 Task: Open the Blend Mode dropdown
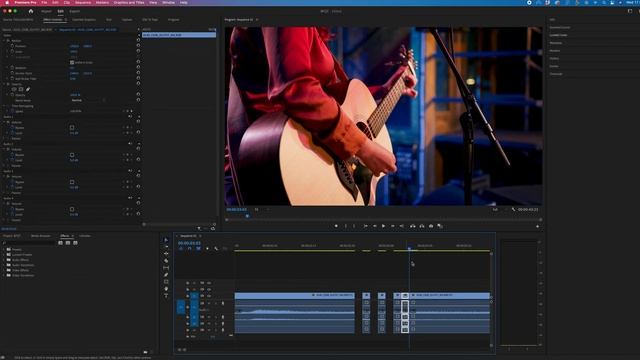click(x=88, y=100)
